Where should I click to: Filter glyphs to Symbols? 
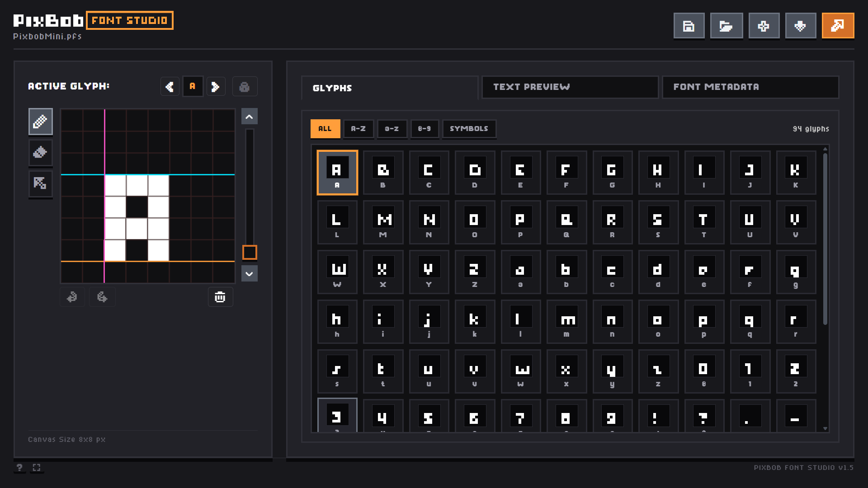(469, 129)
